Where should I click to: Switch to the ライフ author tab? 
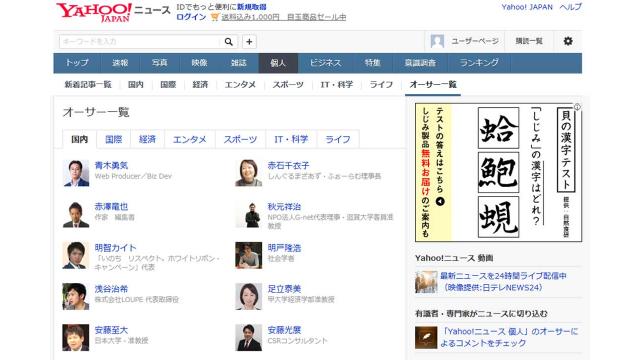[338, 139]
